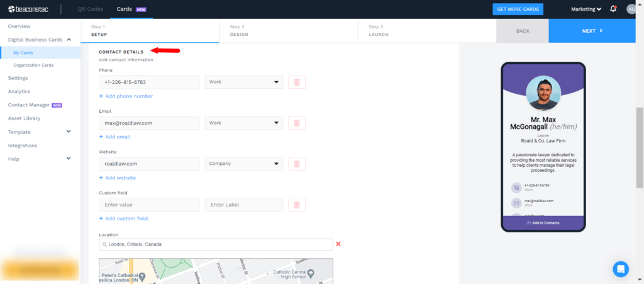Click the phone icon in card preview
Screen dimensions: 644x284
pyautogui.click(x=516, y=188)
